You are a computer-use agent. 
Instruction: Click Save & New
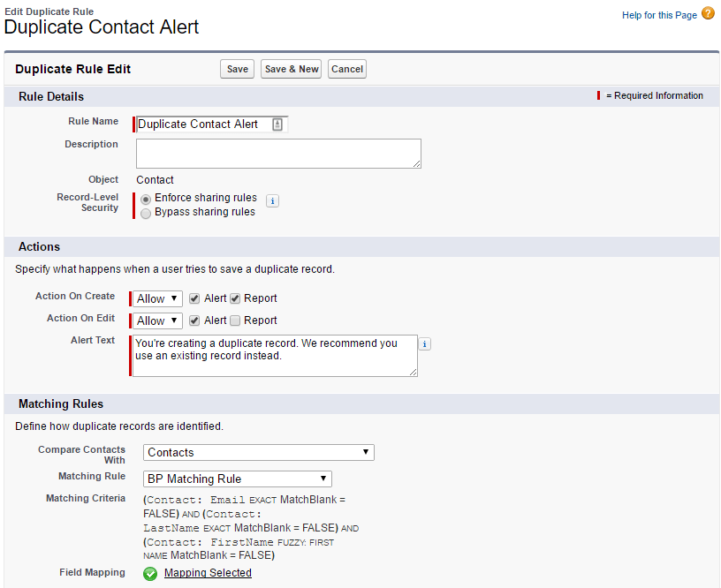click(291, 68)
